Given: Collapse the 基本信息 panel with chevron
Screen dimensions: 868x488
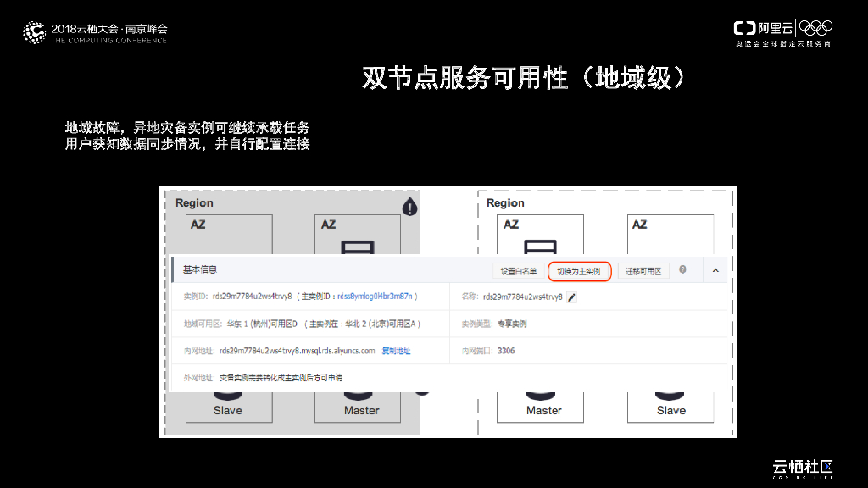Looking at the screenshot, I should click(x=715, y=270).
